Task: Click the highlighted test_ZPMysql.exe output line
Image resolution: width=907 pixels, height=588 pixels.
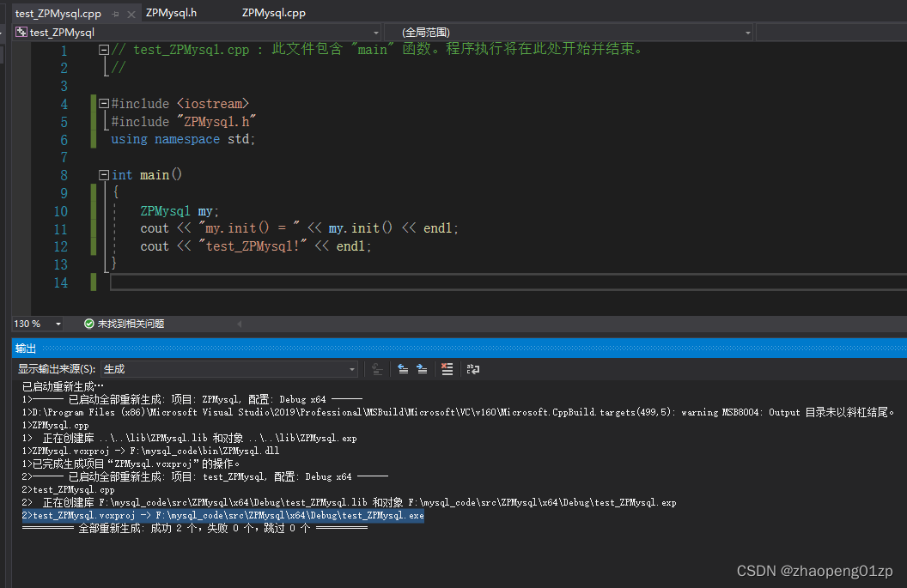Action: (x=223, y=515)
